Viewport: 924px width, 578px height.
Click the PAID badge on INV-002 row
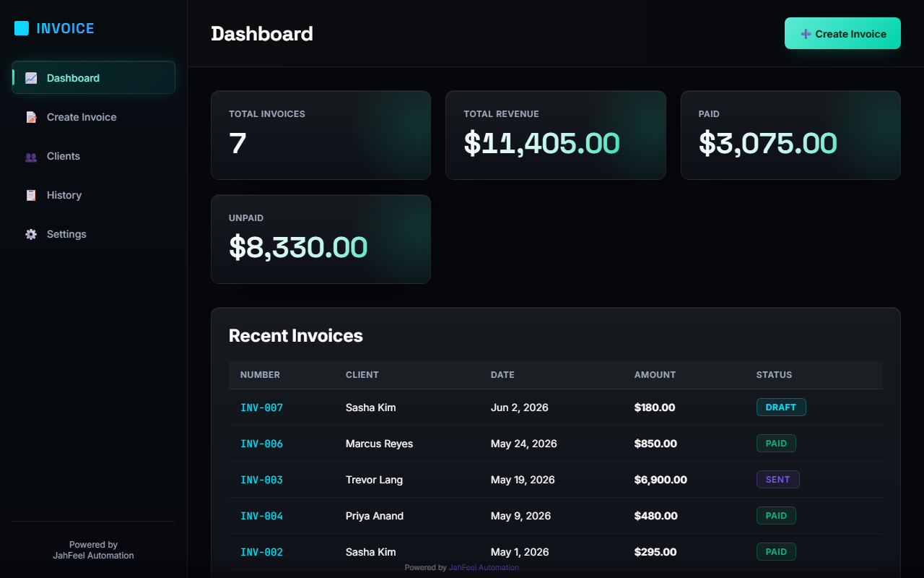[776, 552]
